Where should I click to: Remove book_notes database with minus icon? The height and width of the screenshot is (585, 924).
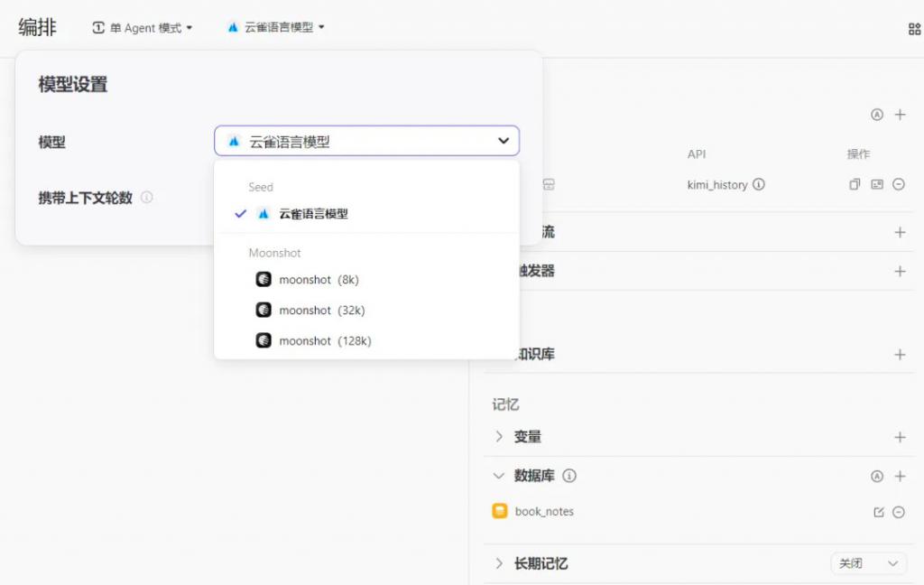coord(899,512)
